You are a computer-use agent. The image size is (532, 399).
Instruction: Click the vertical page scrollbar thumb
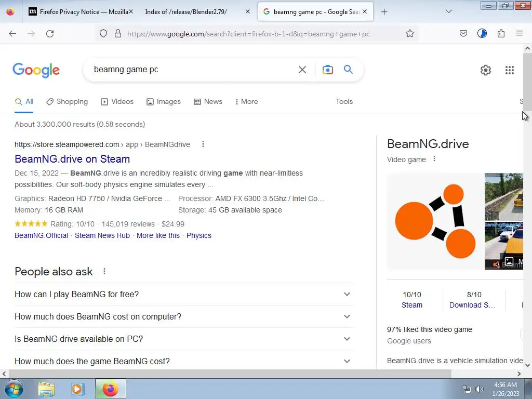[527, 82]
